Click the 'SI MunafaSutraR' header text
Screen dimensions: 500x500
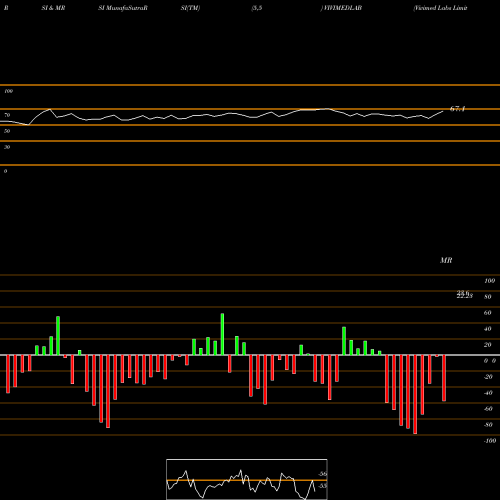(x=123, y=8)
